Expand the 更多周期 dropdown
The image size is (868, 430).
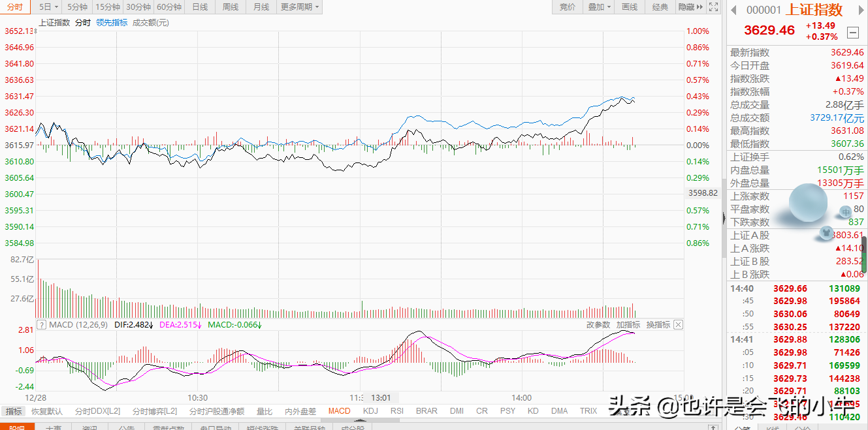pyautogui.click(x=300, y=7)
